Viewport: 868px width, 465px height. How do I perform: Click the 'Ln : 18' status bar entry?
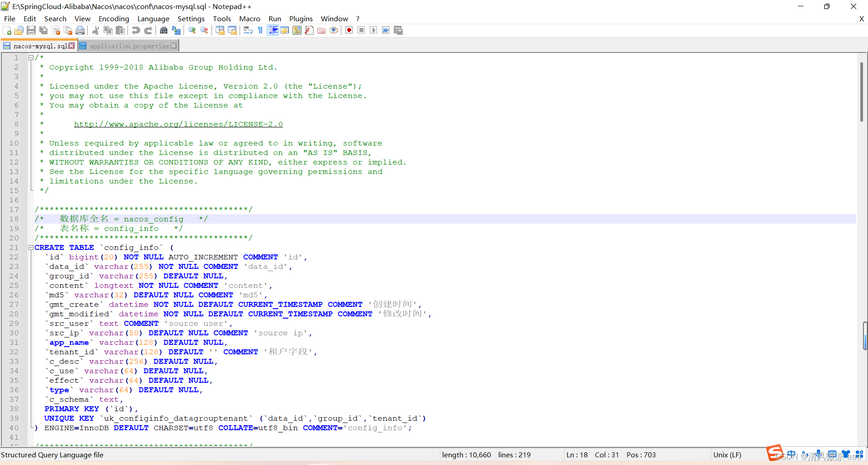(577, 455)
